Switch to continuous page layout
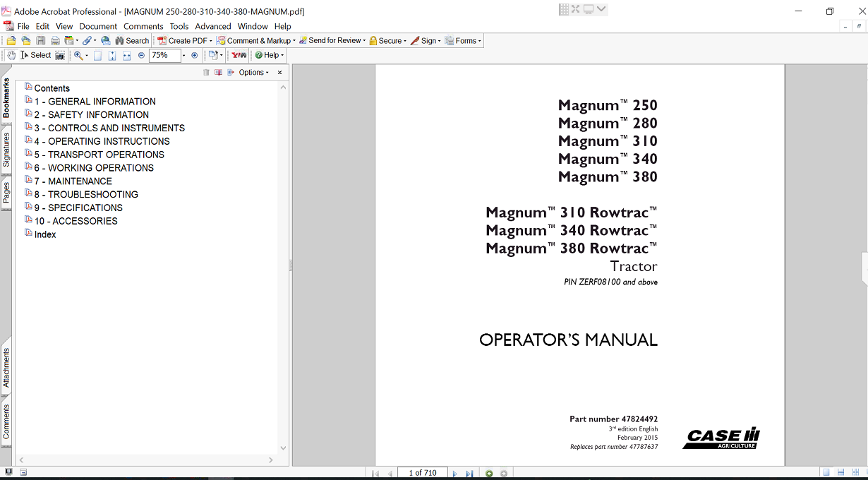This screenshot has width=868, height=480. point(840,472)
